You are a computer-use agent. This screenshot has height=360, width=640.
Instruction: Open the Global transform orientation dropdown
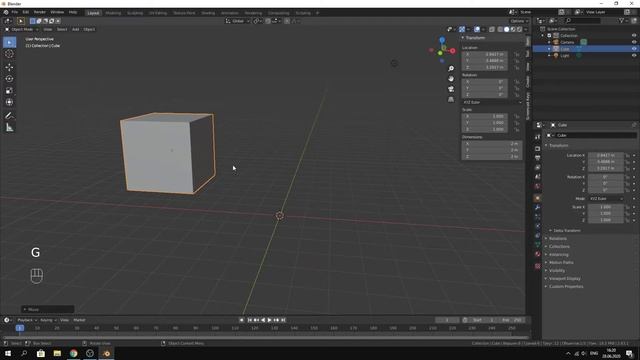tap(238, 21)
